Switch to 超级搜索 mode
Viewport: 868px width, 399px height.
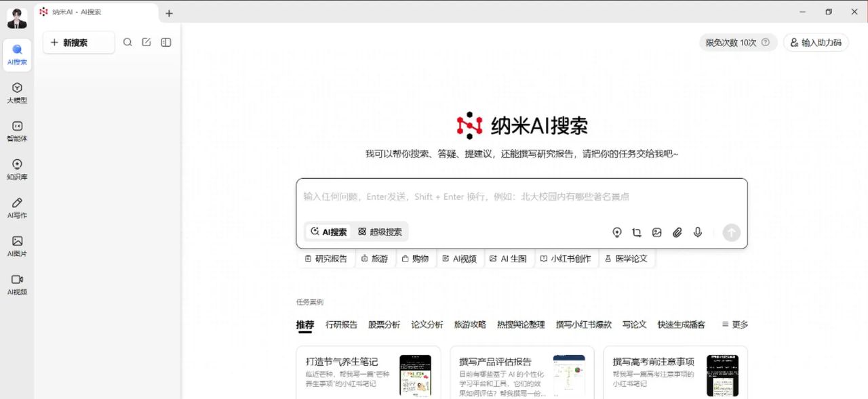tap(380, 232)
